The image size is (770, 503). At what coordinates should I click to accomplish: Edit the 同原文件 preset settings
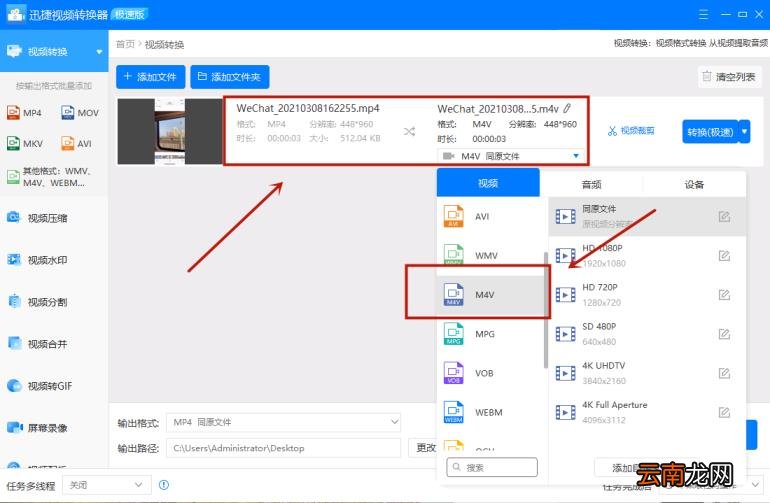click(724, 217)
